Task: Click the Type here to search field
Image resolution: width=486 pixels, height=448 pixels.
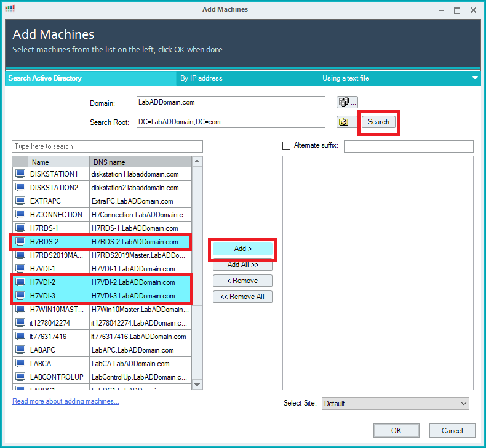Action: pyautogui.click(x=107, y=146)
